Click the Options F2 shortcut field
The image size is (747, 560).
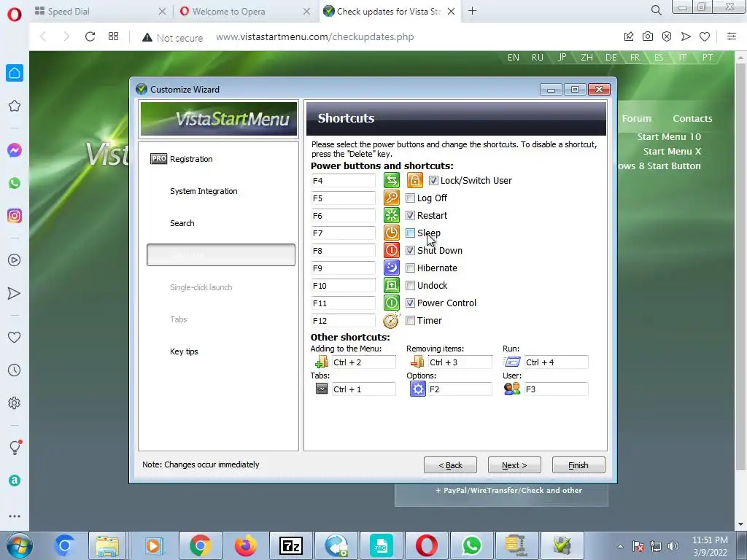(x=460, y=389)
